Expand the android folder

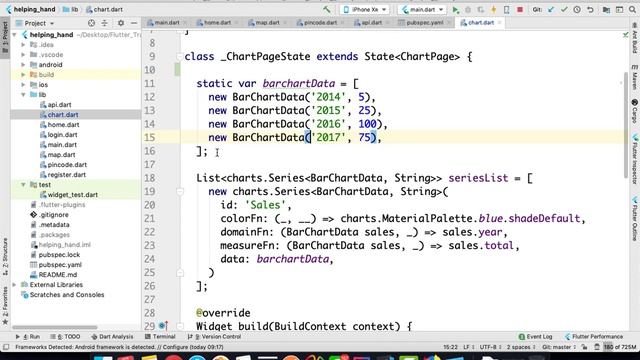tap(23, 64)
